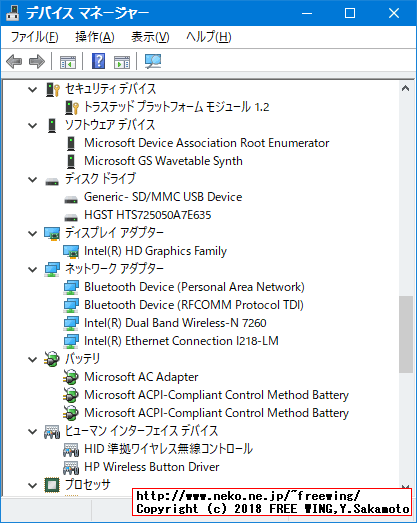Click the Intel(R) Dual Band Wireless-N 7260 icon
The width and height of the screenshot is (417, 523).
pos(71,323)
